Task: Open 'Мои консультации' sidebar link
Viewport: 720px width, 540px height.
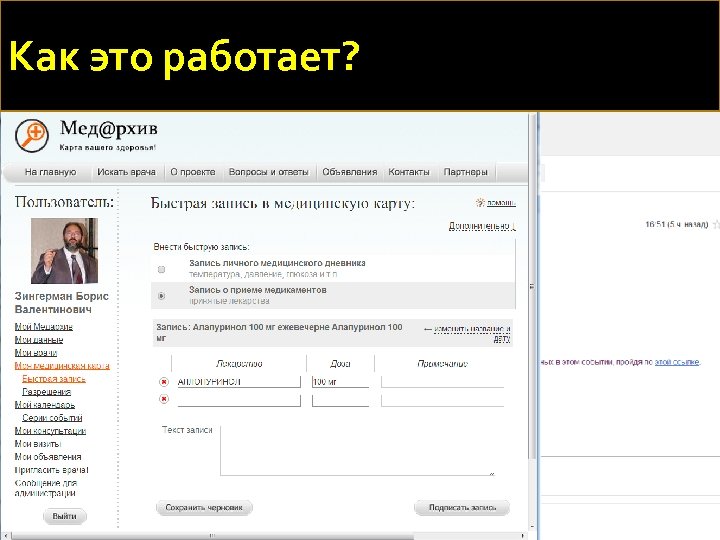Action: 50,431
